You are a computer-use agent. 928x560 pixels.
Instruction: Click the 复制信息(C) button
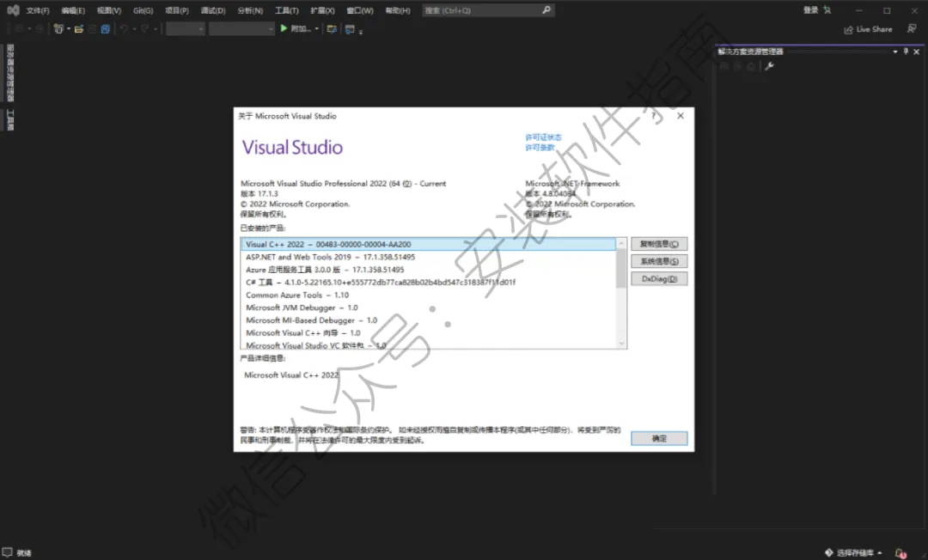[659, 244]
